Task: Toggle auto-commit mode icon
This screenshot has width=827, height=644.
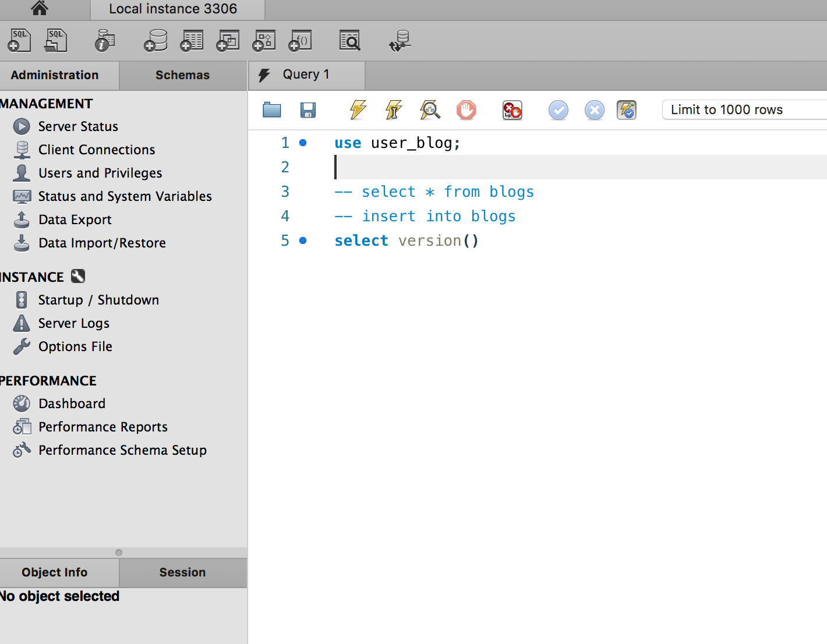Action: click(x=627, y=110)
